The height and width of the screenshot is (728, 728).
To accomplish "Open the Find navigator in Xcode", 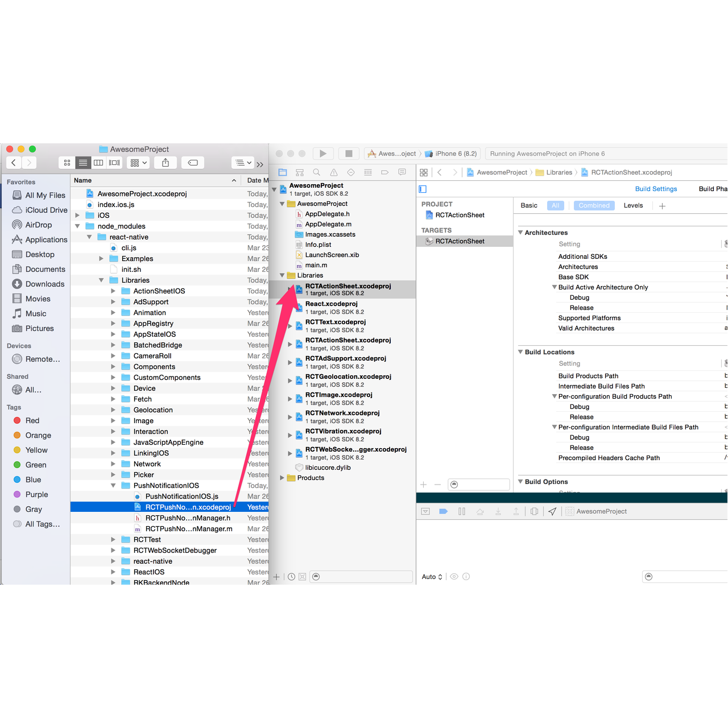I will click(x=317, y=172).
